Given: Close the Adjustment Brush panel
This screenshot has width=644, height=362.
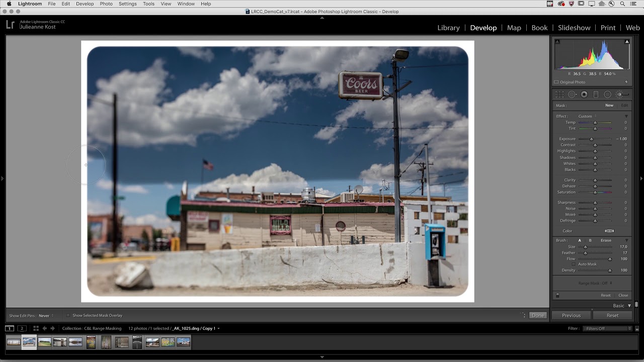Looking at the screenshot, I should pyautogui.click(x=623, y=295).
